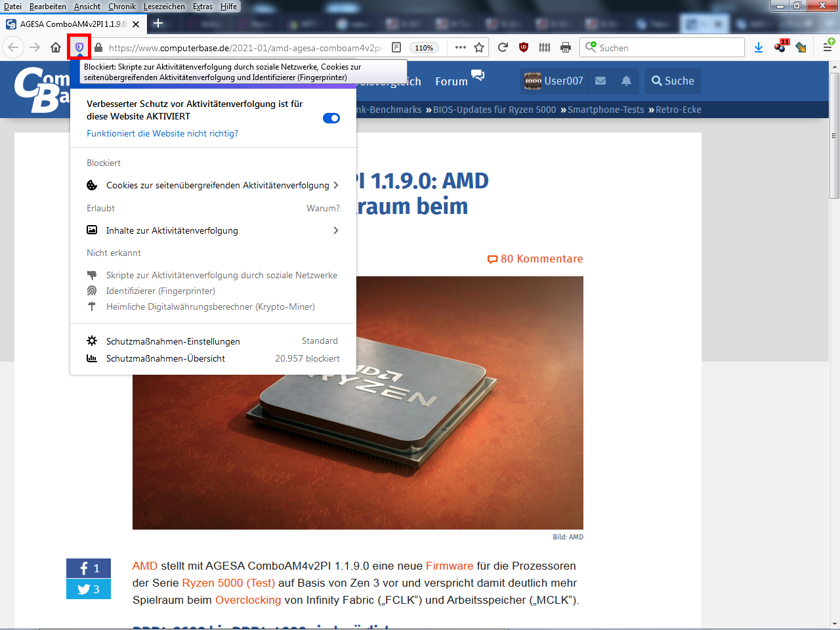Open ComputerBase messages via the envelope icon

[x=600, y=81]
